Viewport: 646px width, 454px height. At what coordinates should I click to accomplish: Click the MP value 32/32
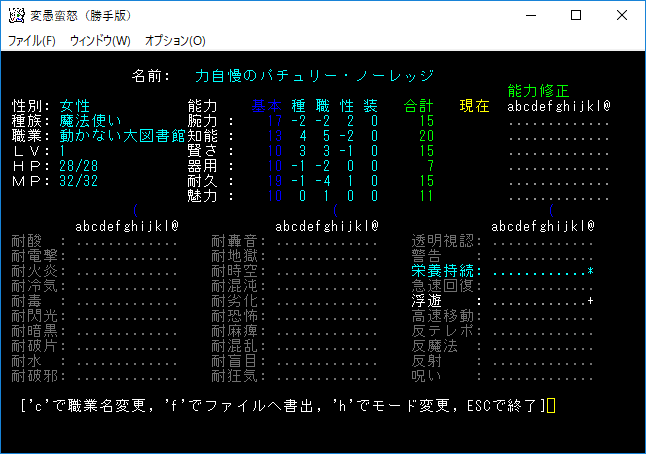coord(78,181)
